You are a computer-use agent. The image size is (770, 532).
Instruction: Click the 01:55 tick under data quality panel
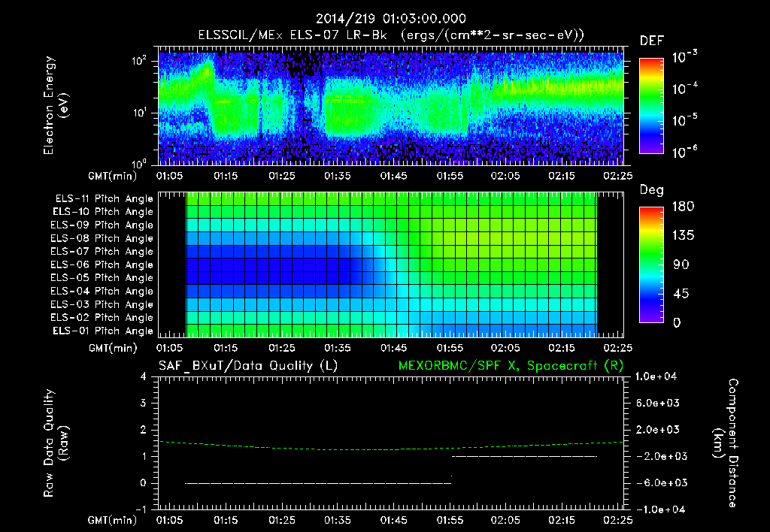tap(450, 520)
